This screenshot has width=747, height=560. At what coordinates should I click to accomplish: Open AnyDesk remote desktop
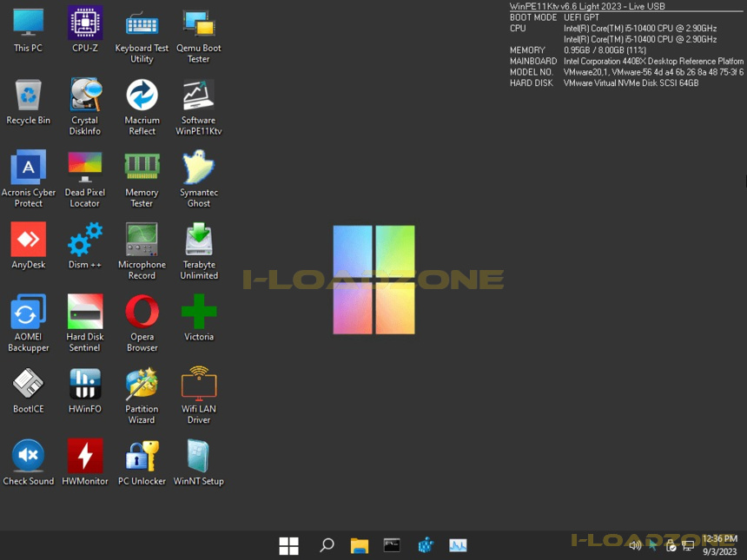tap(28, 246)
